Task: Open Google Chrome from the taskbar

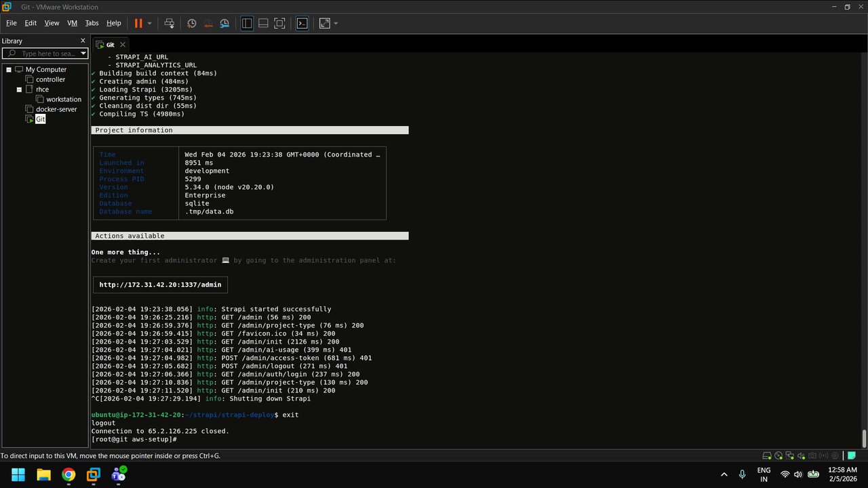Action: (x=68, y=474)
